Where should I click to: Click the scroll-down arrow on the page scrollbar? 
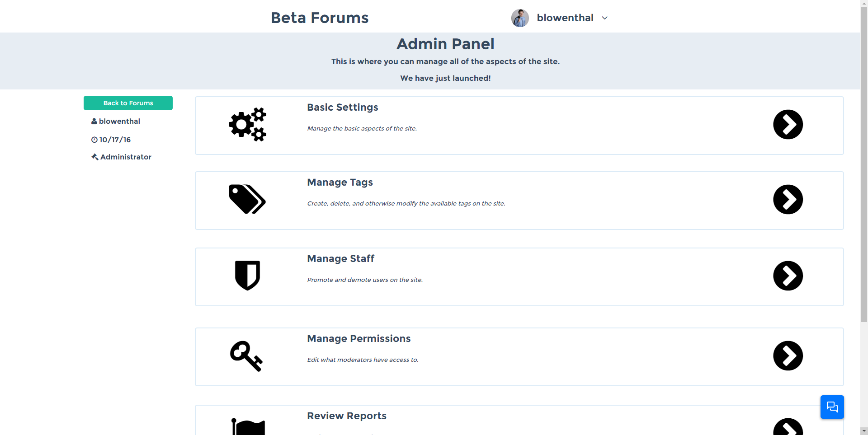tap(864, 431)
